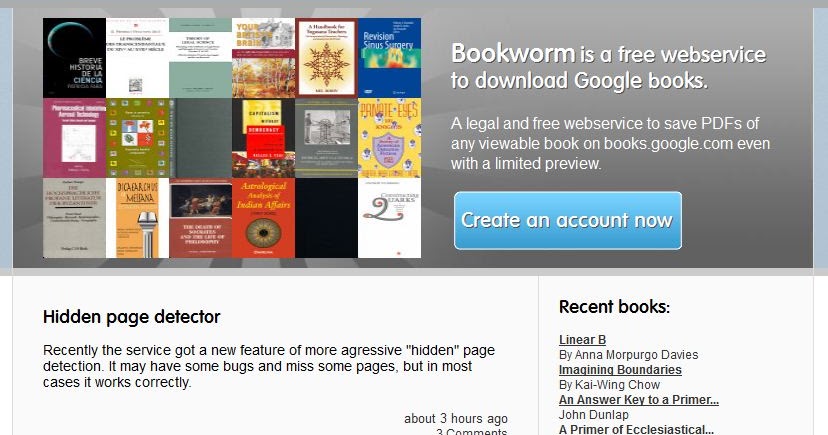Viewport: 828px width, 435px height.
Task: Open the Constructing Quarks book cover
Action: point(390,218)
